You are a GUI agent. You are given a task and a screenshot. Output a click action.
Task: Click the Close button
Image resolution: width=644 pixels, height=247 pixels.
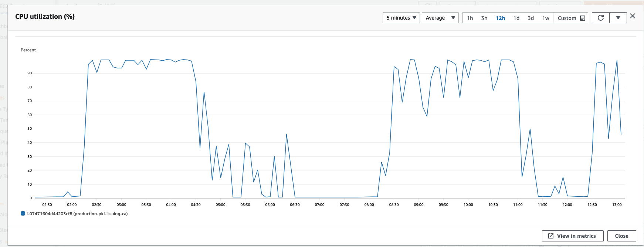point(621,236)
